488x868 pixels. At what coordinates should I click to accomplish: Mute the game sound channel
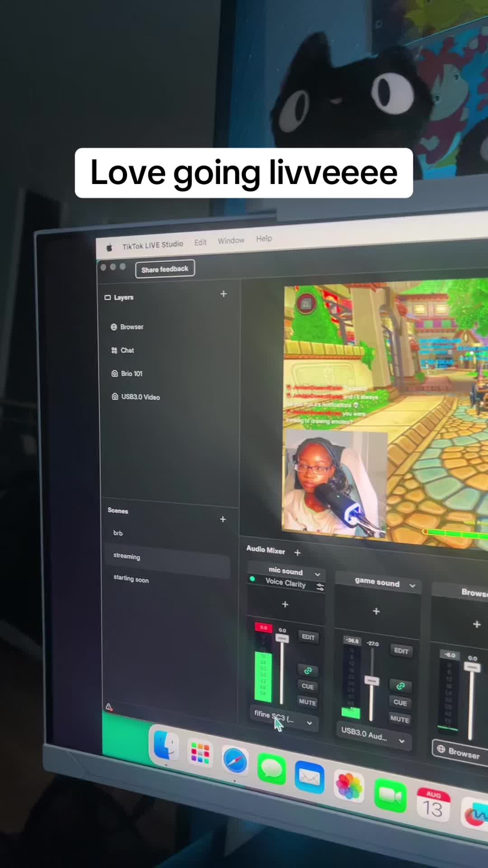click(x=399, y=719)
